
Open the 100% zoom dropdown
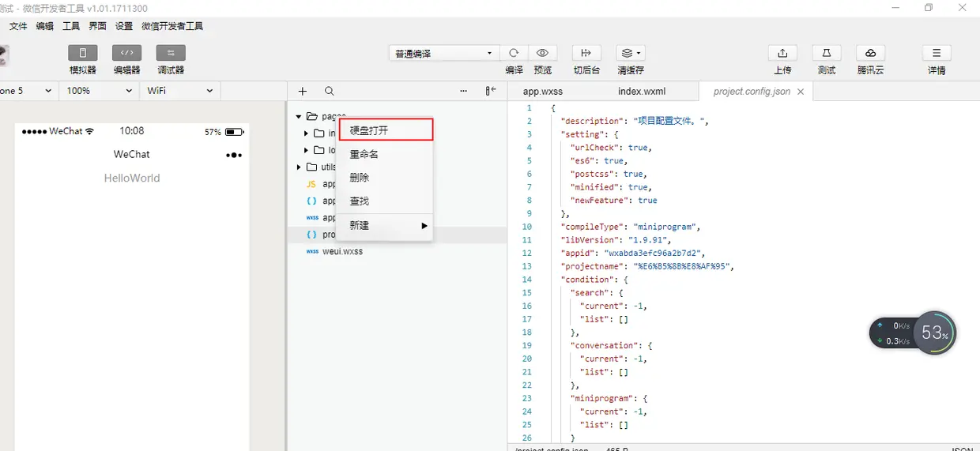coord(100,91)
